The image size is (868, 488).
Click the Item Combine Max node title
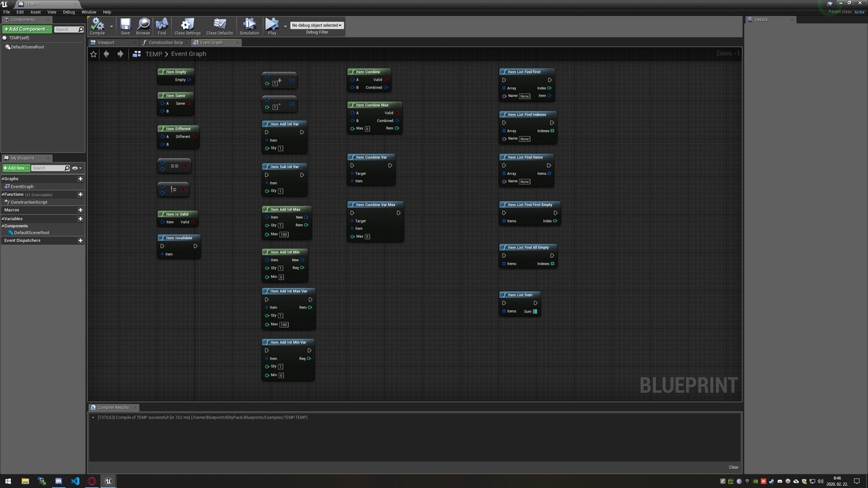pyautogui.click(x=372, y=105)
